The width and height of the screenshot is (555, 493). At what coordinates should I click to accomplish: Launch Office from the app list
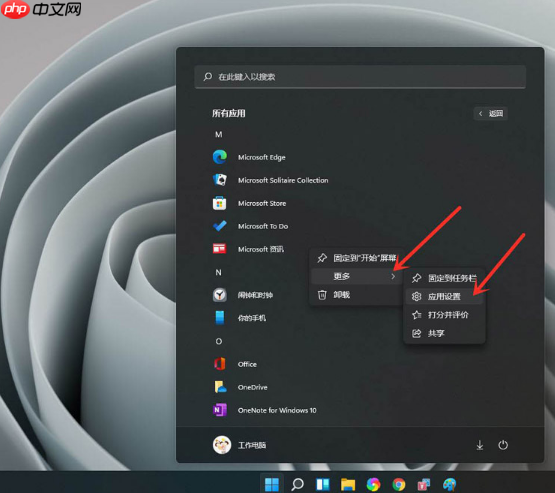235,364
